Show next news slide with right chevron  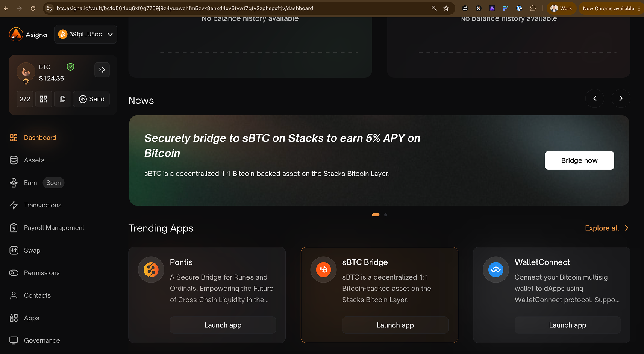pyautogui.click(x=621, y=98)
